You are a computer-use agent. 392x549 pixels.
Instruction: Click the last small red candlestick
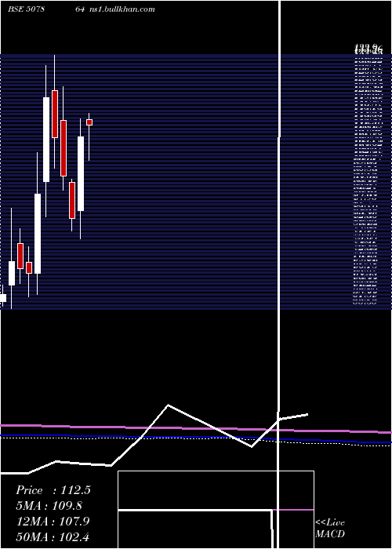tap(89, 122)
